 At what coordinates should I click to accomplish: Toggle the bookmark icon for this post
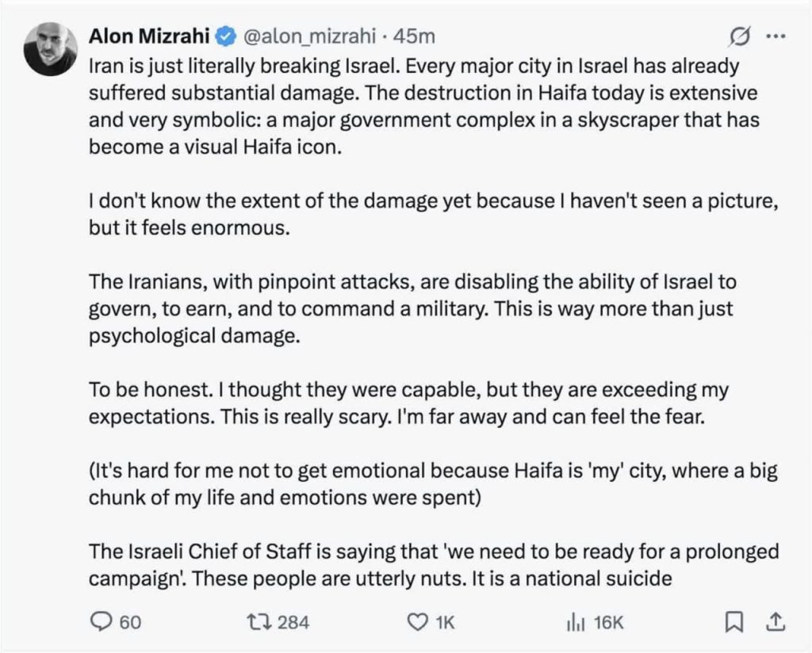(x=733, y=622)
